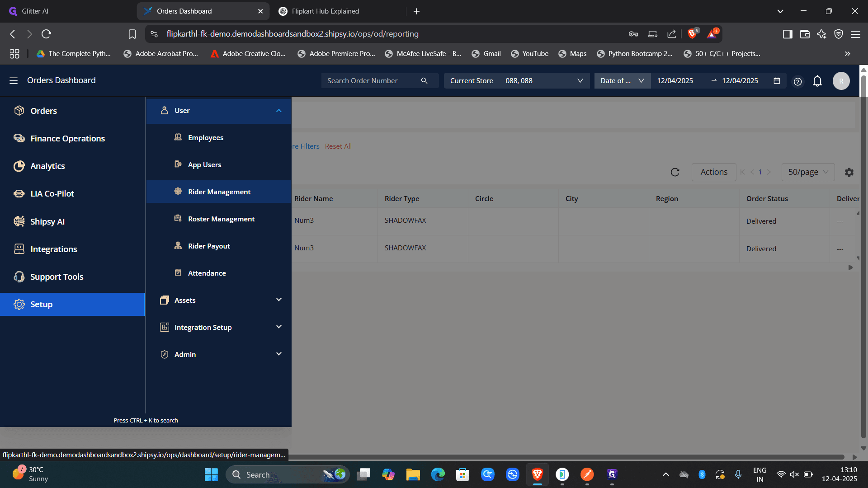Open Orders in the sidebar
This screenshot has height=488, width=868.
click(72, 111)
